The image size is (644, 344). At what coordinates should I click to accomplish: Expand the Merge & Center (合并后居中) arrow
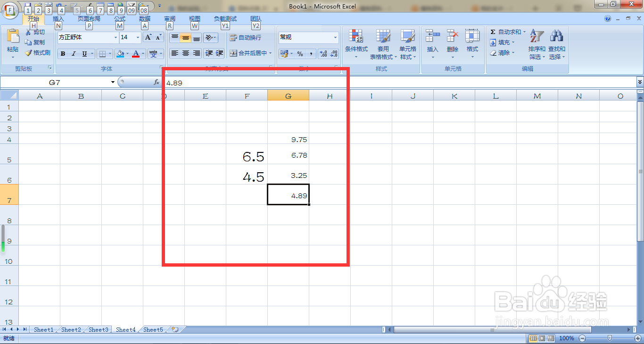click(271, 53)
